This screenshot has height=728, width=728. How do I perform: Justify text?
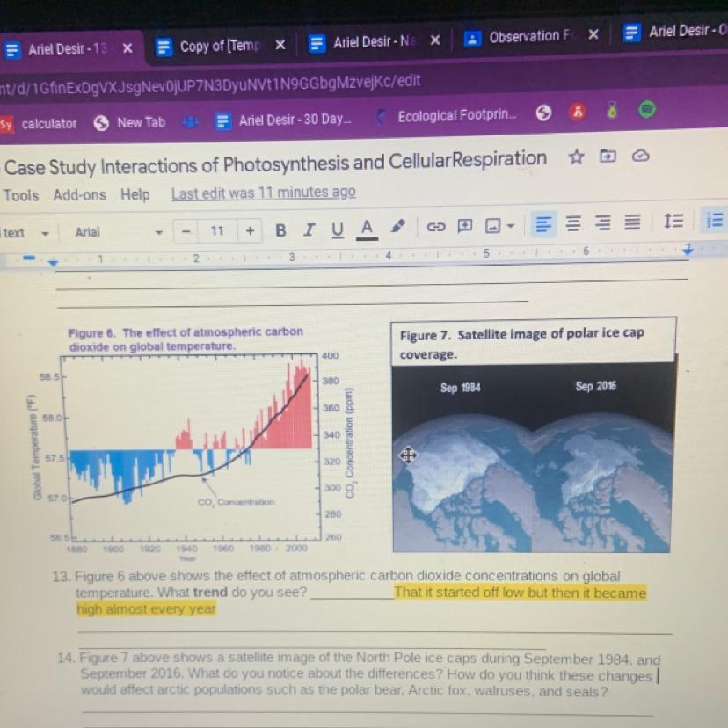point(632,222)
